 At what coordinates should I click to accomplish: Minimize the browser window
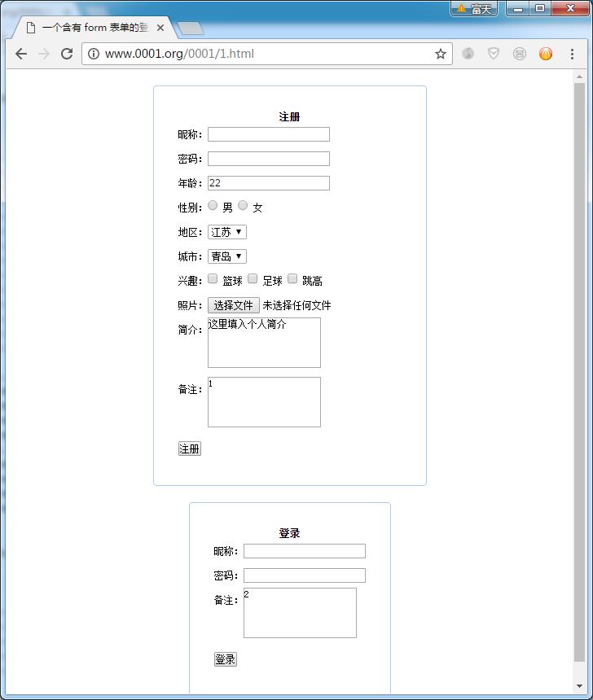pos(518,8)
